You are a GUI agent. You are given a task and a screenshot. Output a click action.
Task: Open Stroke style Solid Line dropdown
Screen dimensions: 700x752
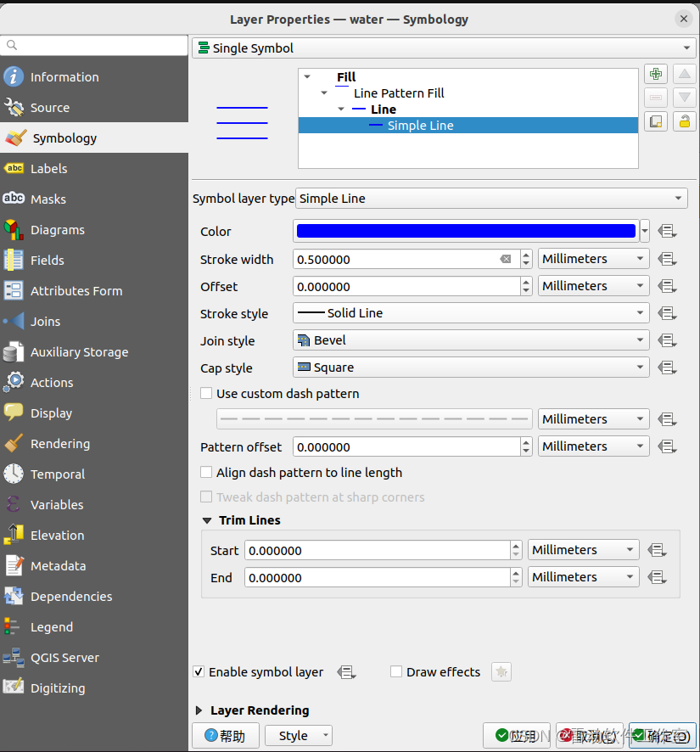471,313
